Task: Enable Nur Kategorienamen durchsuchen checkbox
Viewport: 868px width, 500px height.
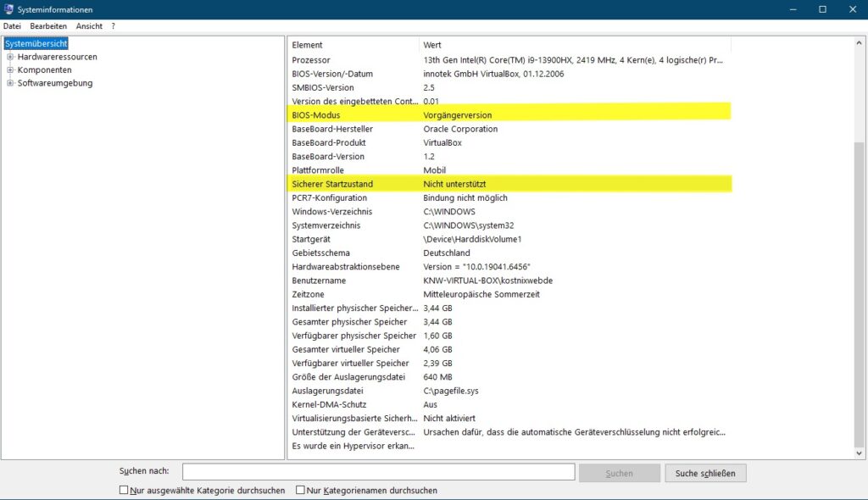Action: 301,490
